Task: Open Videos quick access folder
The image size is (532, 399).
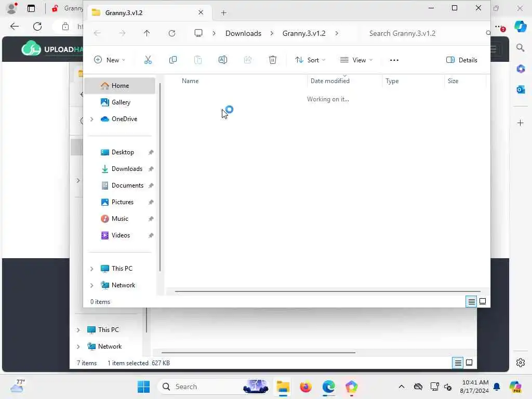Action: point(120,235)
